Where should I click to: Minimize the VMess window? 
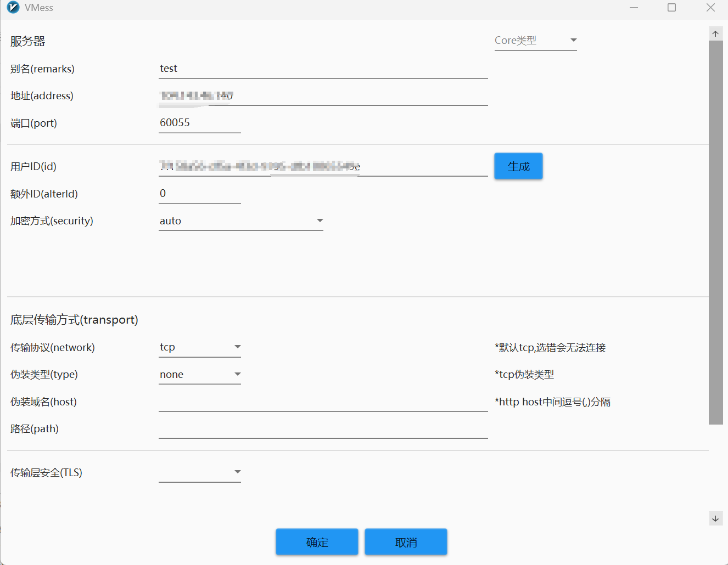click(x=634, y=8)
